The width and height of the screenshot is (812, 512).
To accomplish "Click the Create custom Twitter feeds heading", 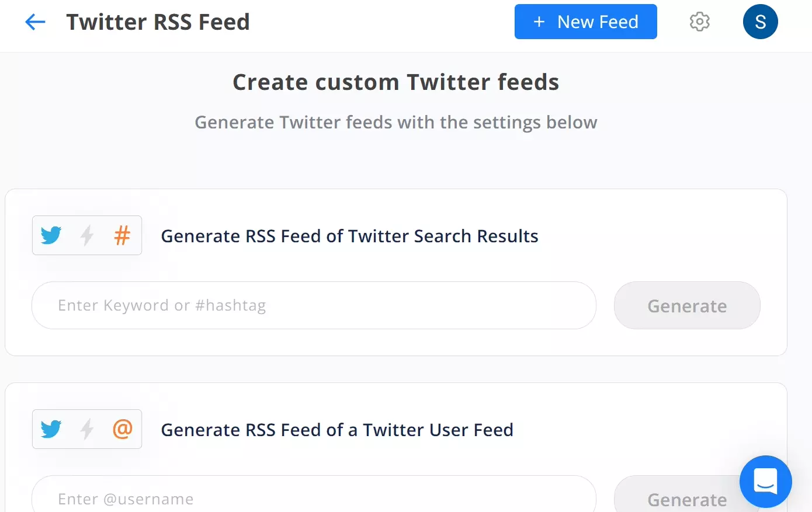I will 395,82.
